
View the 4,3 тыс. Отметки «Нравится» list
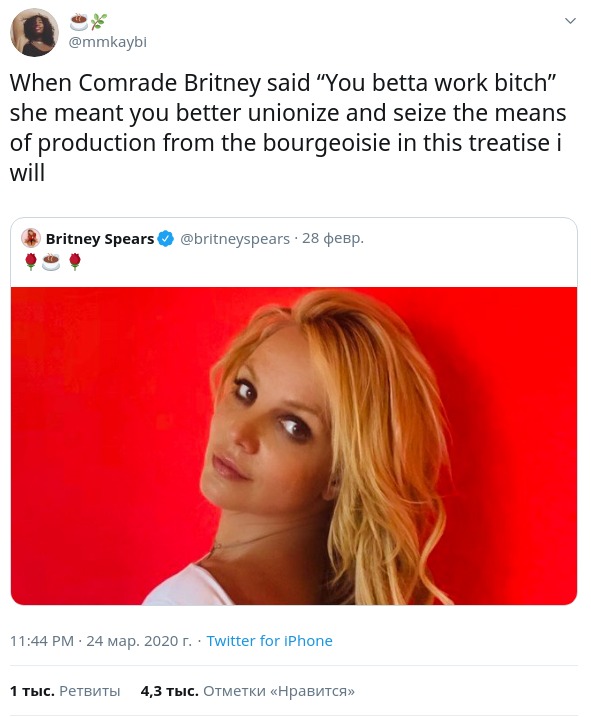coord(247,690)
